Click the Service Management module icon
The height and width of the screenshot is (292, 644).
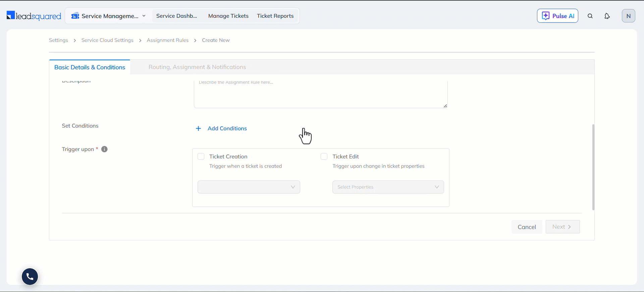click(x=75, y=16)
